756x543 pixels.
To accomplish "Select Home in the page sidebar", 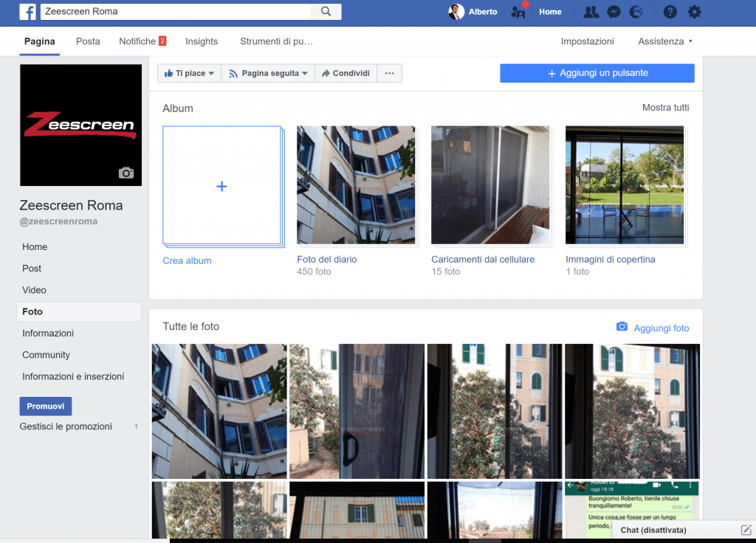I will point(35,246).
